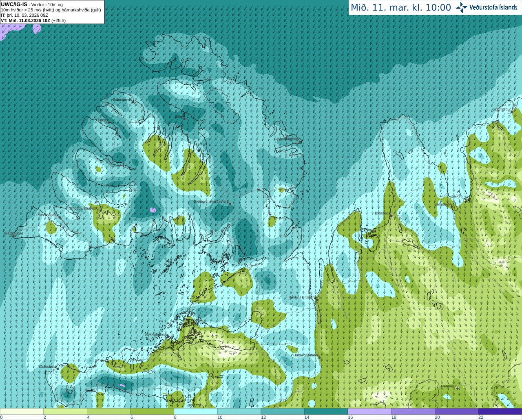Select the 2–4 m/s light green legend swatch
The width and height of the screenshot is (522, 420).
coord(65,411)
